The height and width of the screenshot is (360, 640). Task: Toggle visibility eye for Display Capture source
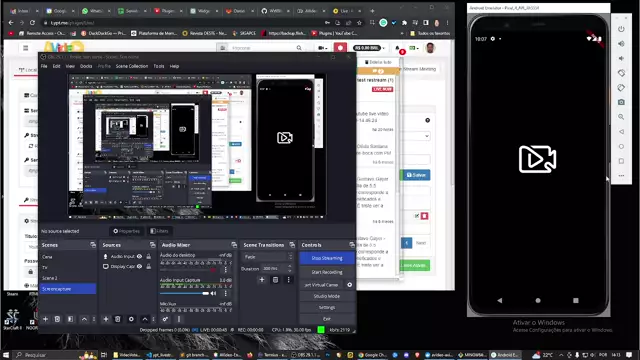pyautogui.click(x=139, y=266)
